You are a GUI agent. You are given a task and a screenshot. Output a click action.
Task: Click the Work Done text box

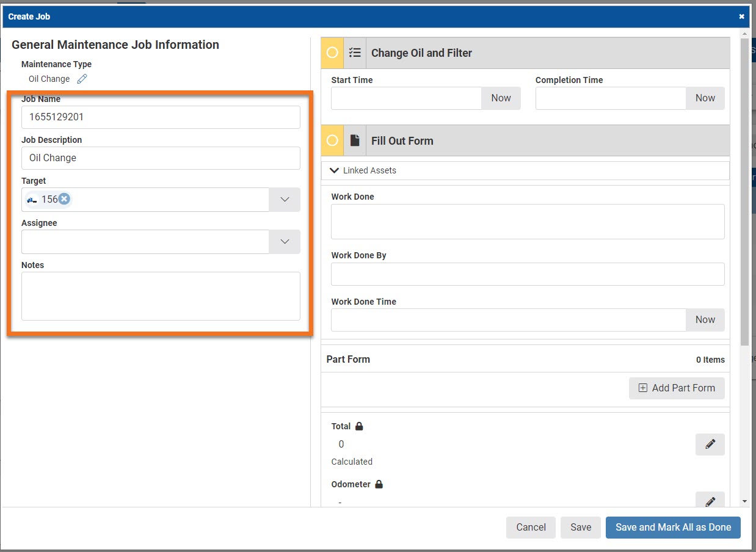pos(528,222)
